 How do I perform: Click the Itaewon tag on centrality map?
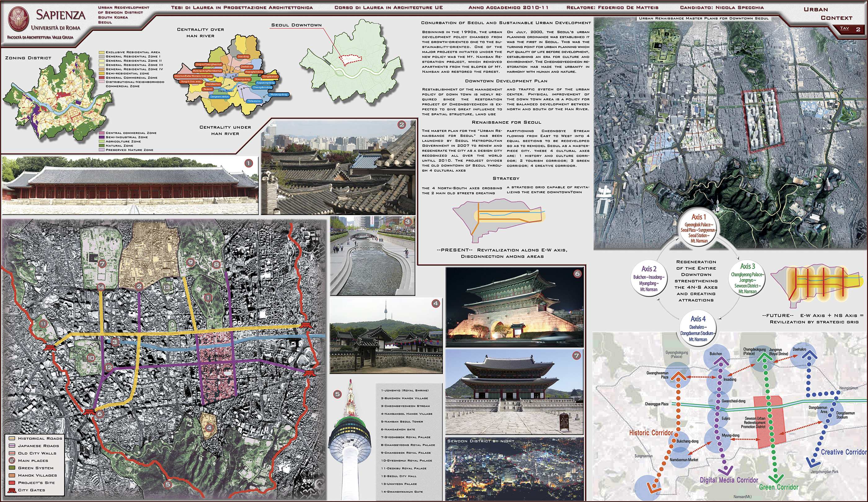(208, 89)
